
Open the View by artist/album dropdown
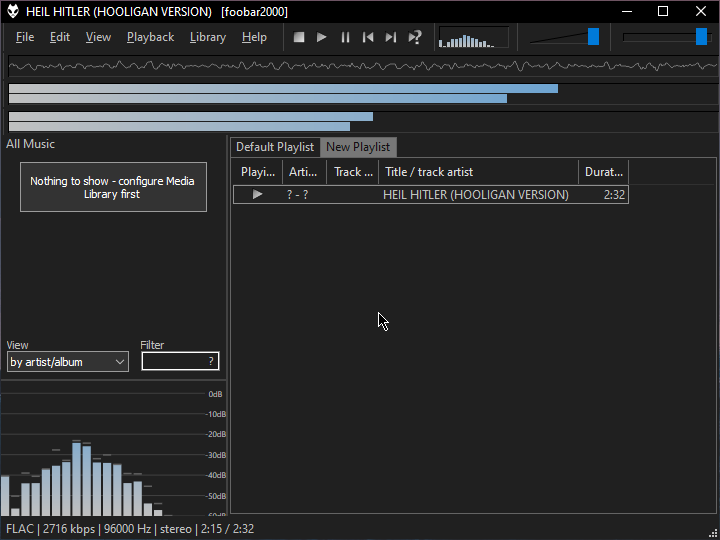coord(68,362)
